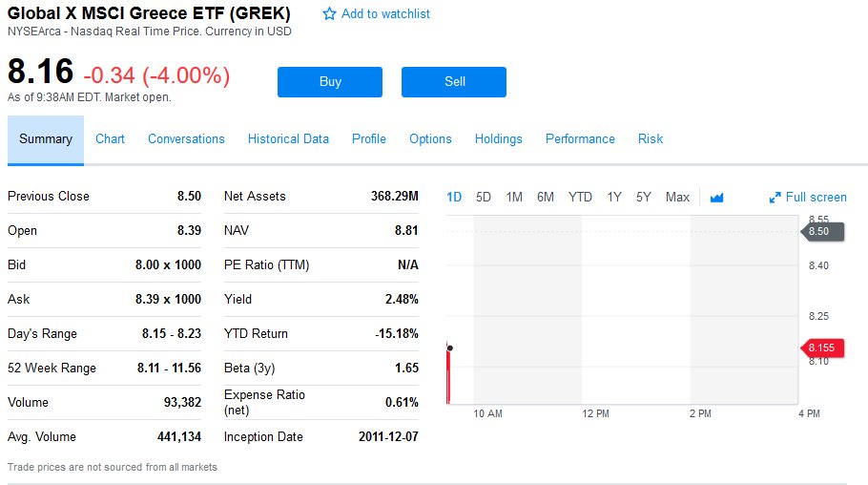Viewport: 868px width, 485px height.
Task: Click the black price dot on the chart
Action: [x=450, y=348]
